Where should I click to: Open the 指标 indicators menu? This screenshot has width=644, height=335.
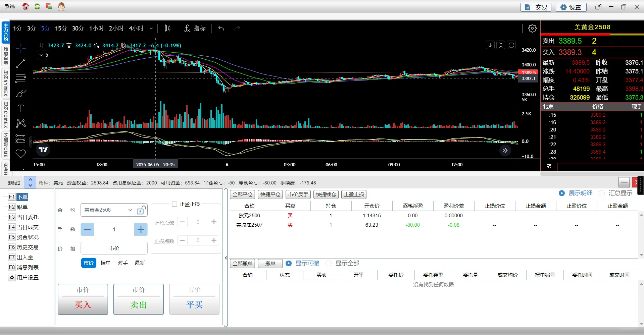pyautogui.click(x=195, y=29)
